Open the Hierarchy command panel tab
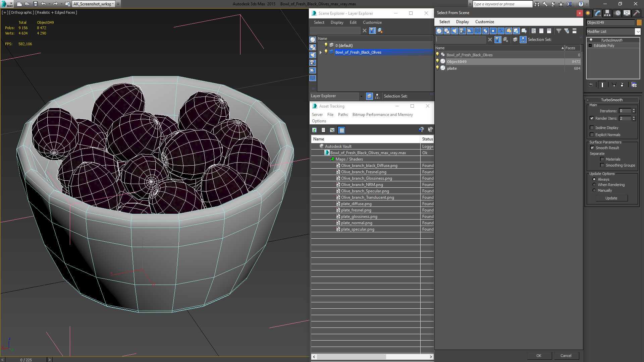The height and width of the screenshot is (362, 644). (x=607, y=13)
